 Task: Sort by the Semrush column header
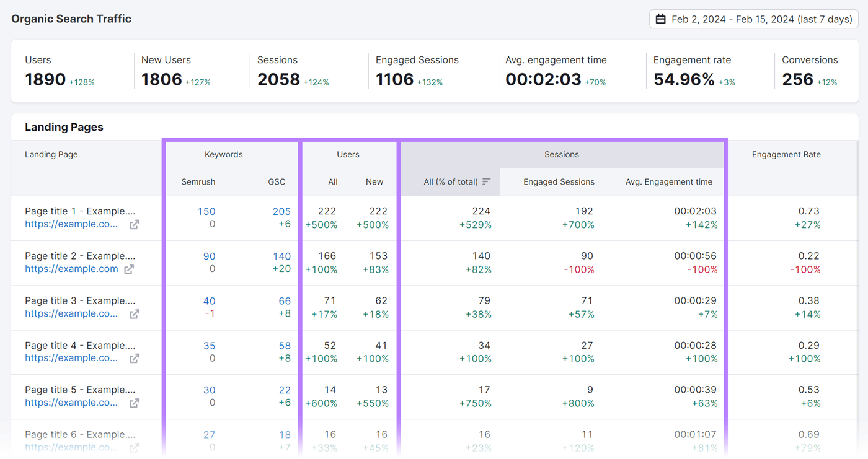[198, 181]
